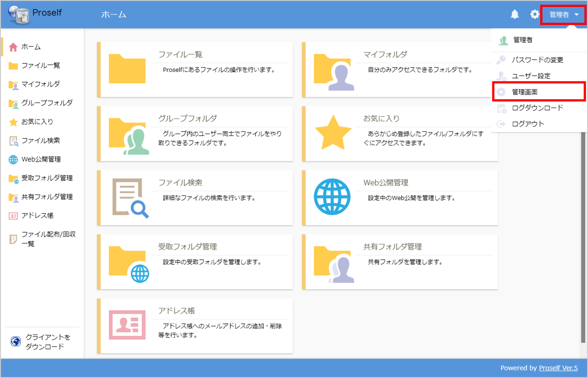Open the ファイル検索 tile in the main area
Image resolution: width=588 pixels, height=378 pixels.
tap(195, 197)
